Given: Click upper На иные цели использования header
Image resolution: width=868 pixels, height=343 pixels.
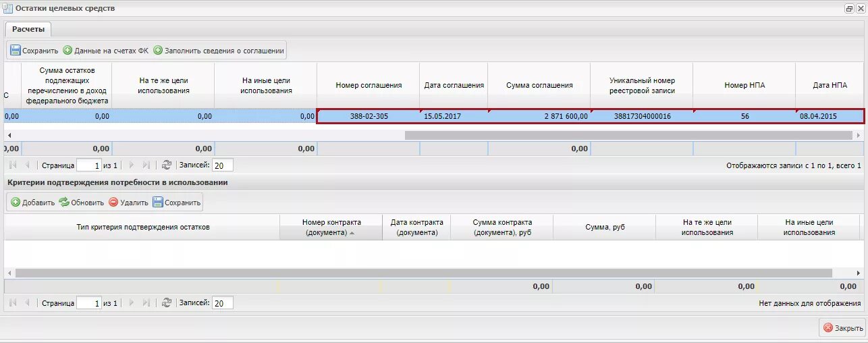Looking at the screenshot, I should 266,85.
